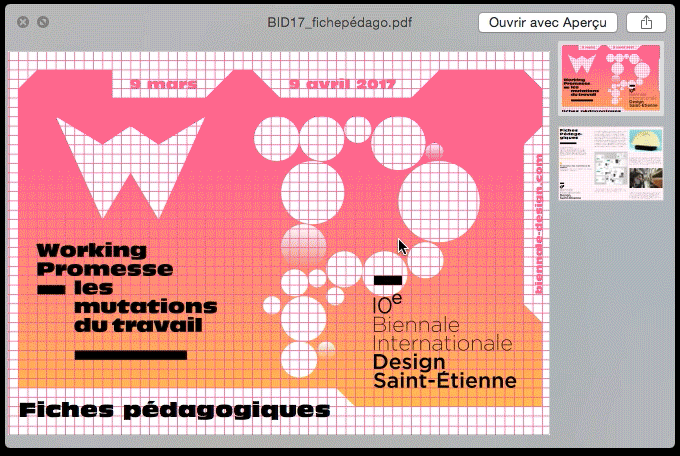Click the '9 mars' date text

[x=163, y=84]
